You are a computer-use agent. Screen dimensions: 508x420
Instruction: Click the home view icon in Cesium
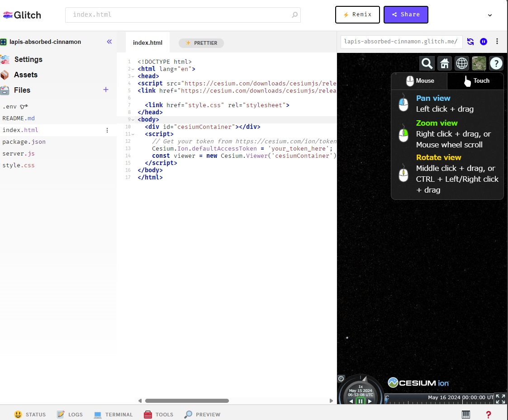coord(444,63)
